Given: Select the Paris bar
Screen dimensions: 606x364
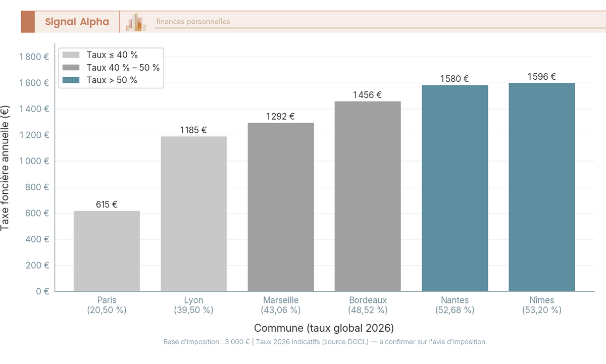Looking at the screenshot, I should (107, 251).
